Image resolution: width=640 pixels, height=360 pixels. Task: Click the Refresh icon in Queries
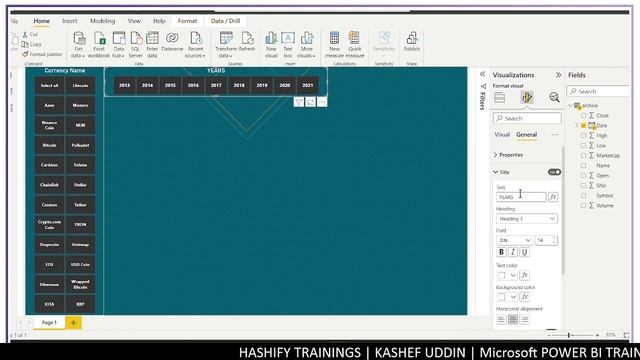[x=247, y=38]
